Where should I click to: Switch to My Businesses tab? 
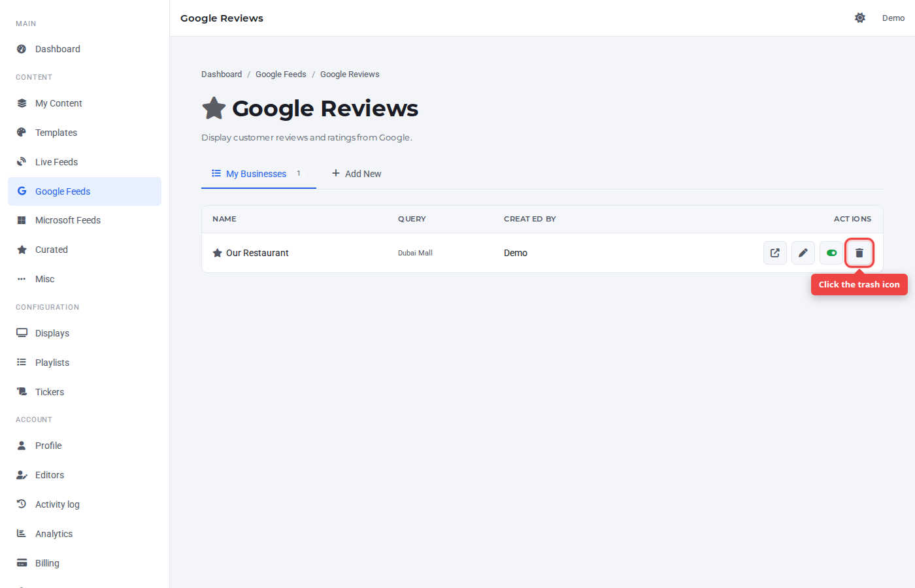[259, 174]
